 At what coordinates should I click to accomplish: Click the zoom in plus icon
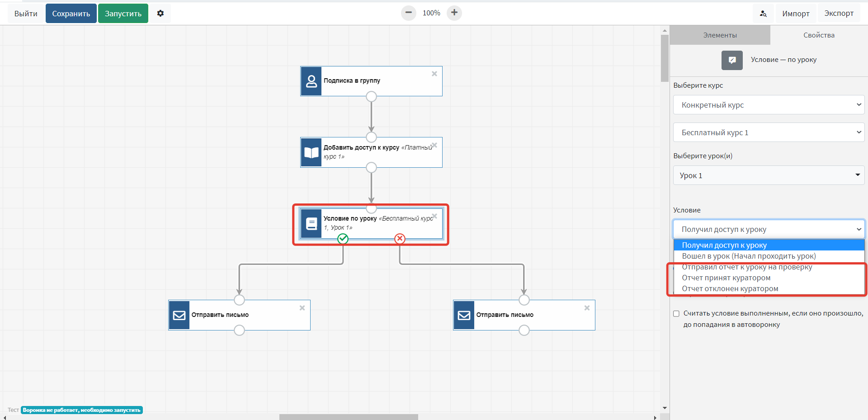tap(454, 13)
